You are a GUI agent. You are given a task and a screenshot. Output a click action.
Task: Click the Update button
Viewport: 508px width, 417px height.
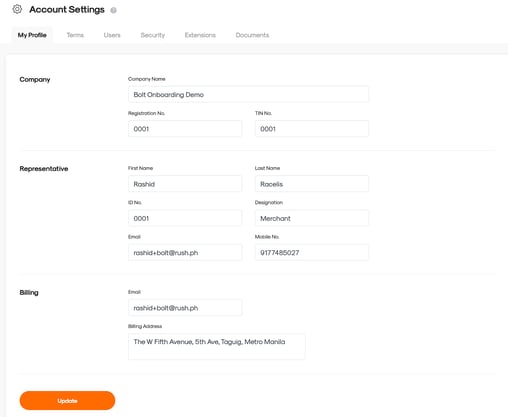pos(67,401)
